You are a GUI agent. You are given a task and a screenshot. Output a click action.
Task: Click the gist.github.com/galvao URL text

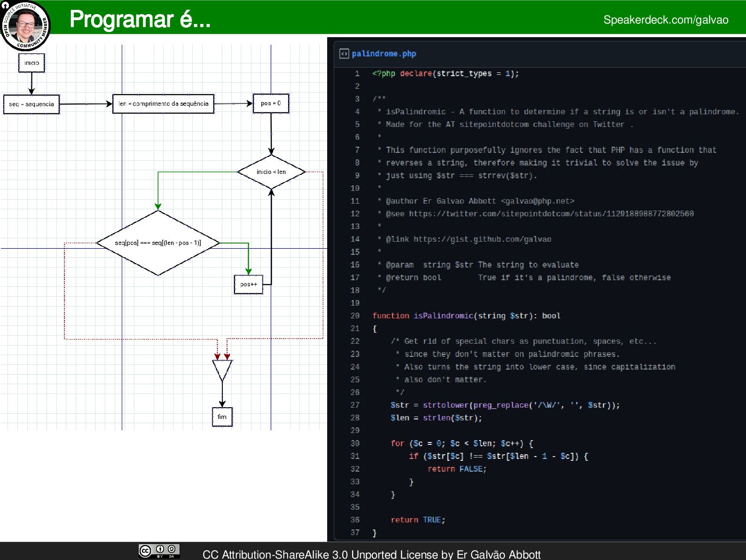pos(482,239)
